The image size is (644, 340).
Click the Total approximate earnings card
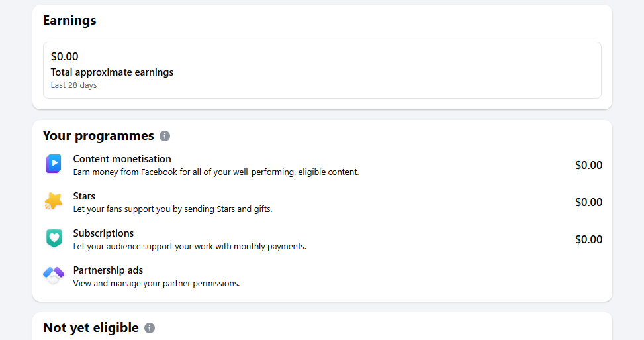point(322,70)
